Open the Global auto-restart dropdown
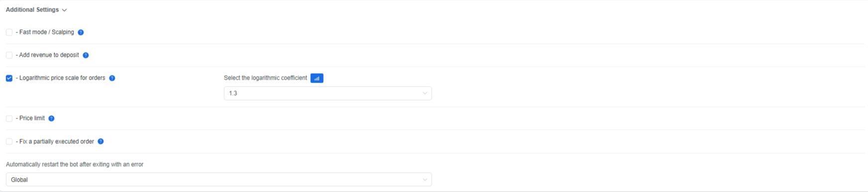 (218, 180)
